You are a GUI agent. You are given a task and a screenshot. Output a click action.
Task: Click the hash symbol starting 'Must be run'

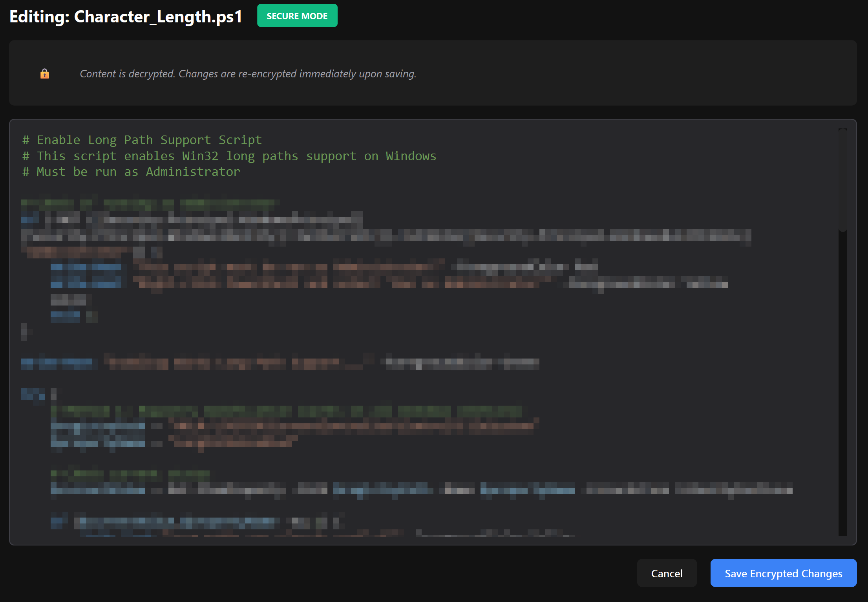(x=26, y=172)
